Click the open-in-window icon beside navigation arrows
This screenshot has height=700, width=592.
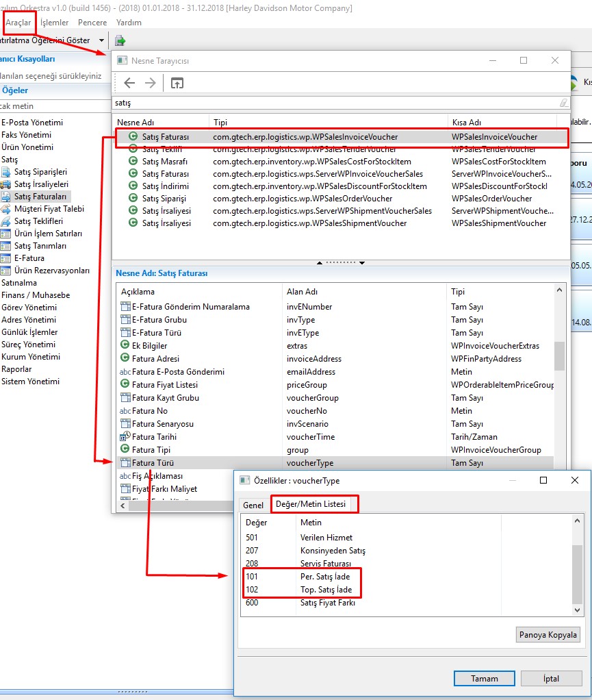point(177,83)
